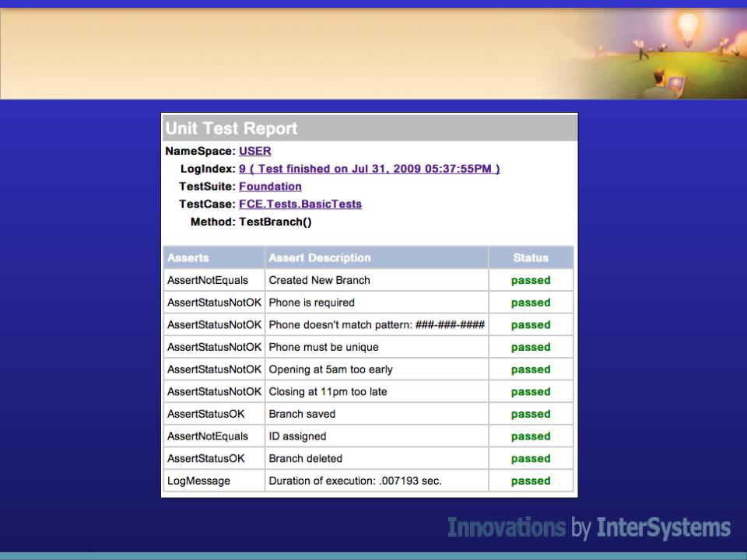Select the 'Branch saved' cell

pos(377,414)
